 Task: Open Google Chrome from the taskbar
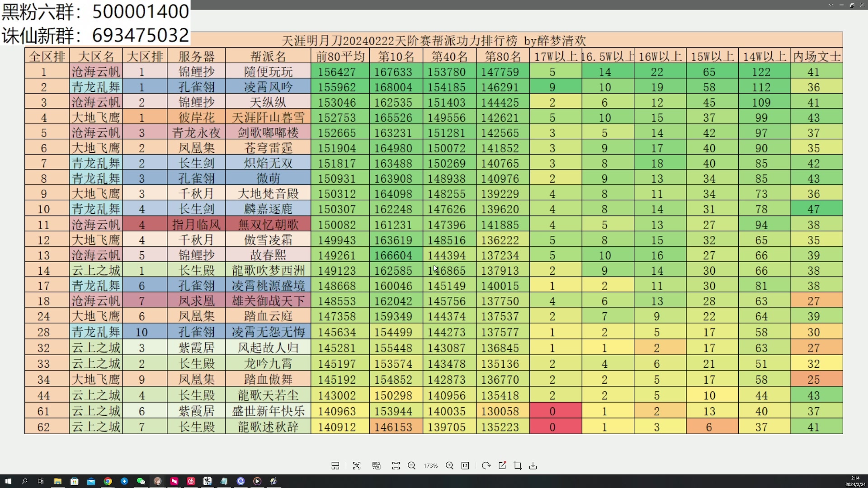pyautogui.click(x=108, y=481)
